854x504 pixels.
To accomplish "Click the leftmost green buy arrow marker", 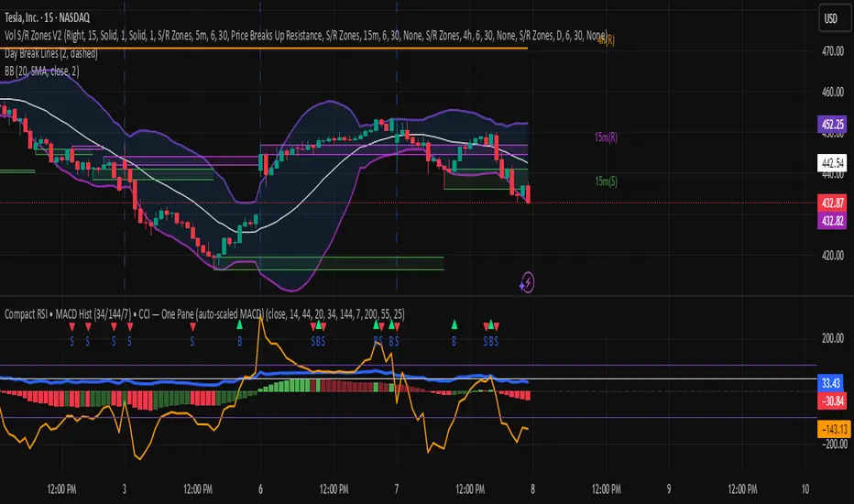I will 240,325.
